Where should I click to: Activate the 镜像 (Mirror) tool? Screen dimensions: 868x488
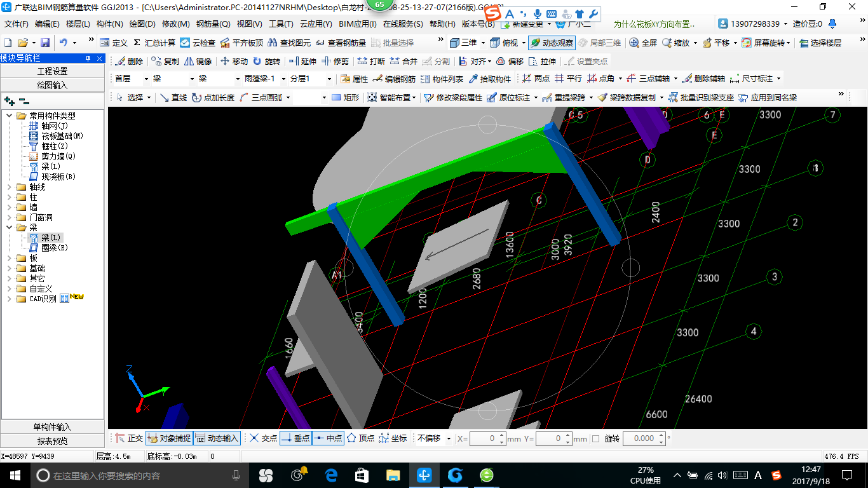[198, 62]
